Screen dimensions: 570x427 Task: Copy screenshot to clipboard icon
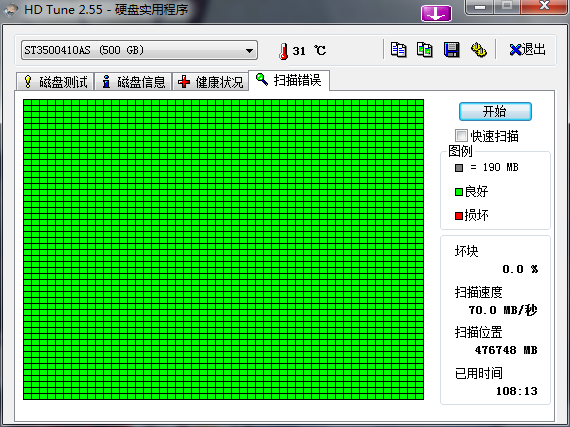tap(425, 50)
